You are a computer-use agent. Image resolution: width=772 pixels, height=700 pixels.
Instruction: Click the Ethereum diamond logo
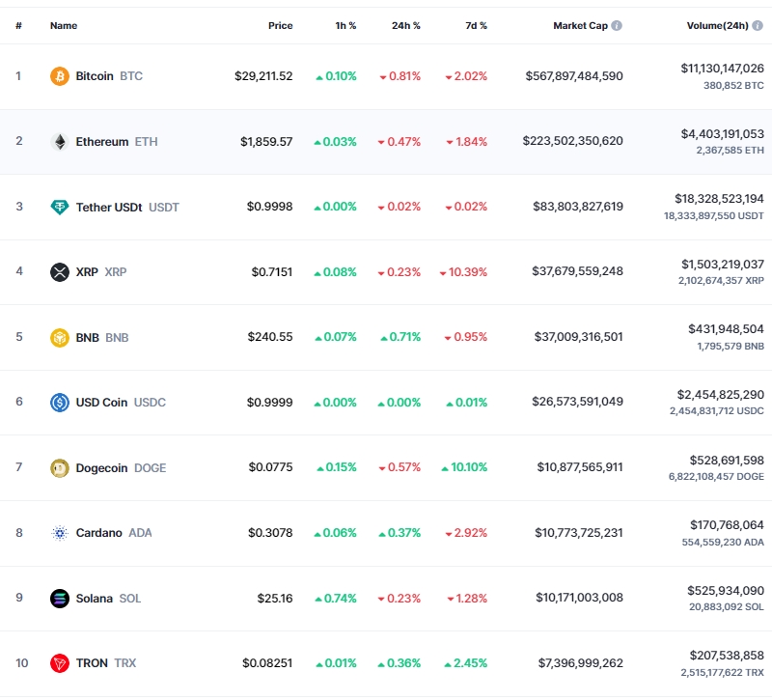[x=60, y=142]
